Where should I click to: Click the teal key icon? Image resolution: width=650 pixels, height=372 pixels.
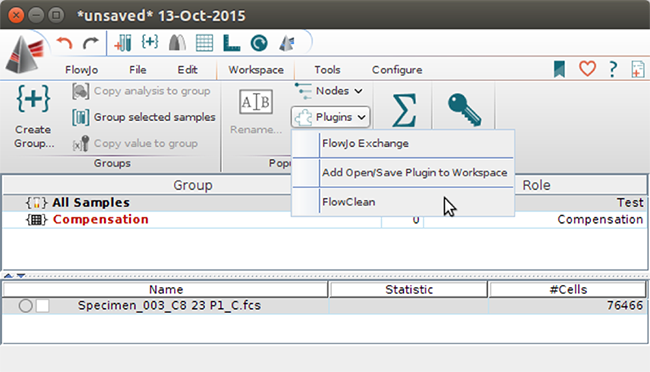pyautogui.click(x=464, y=109)
